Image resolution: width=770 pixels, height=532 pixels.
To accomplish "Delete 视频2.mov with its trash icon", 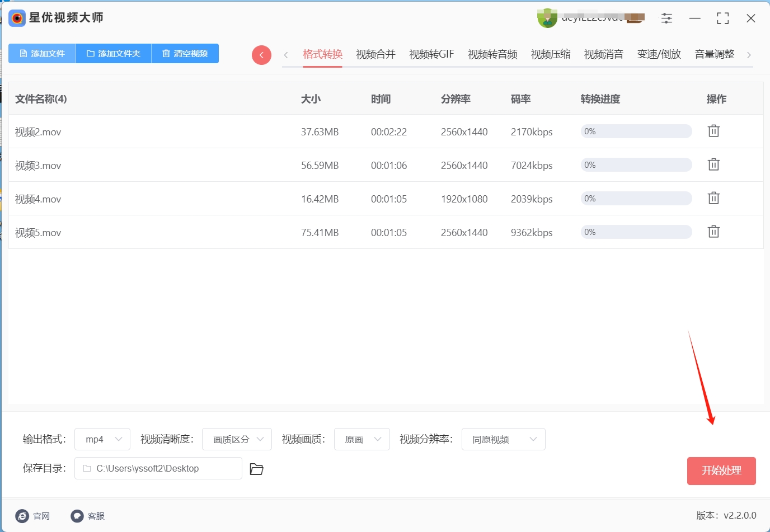I will (x=713, y=131).
